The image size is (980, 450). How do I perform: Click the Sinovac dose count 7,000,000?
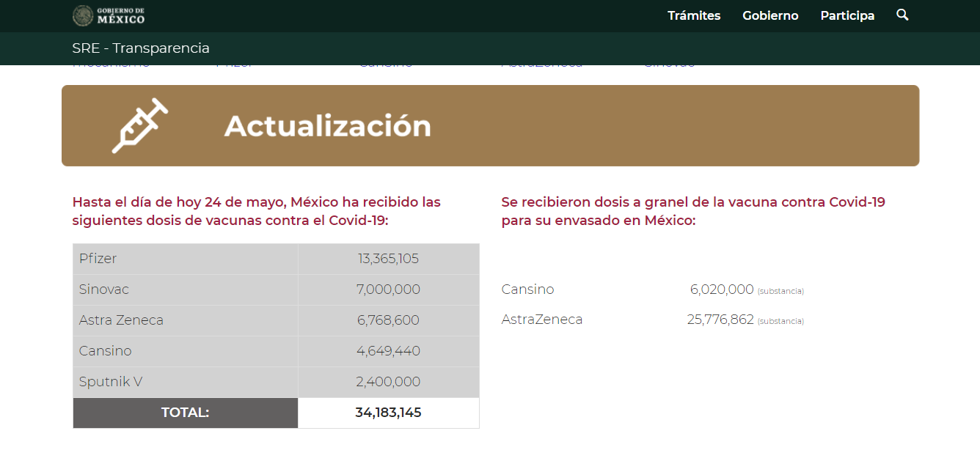[x=388, y=289]
